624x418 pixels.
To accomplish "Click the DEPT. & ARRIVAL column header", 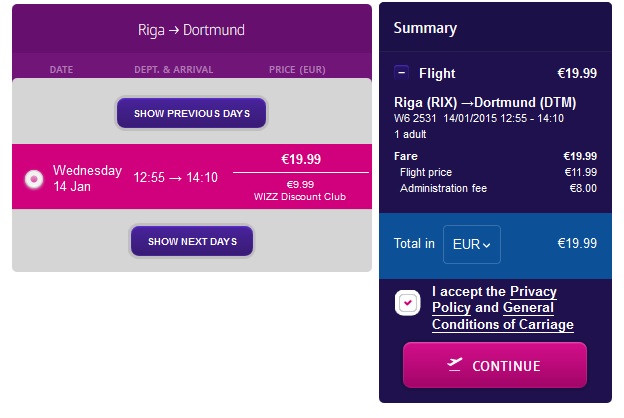I will tap(174, 70).
